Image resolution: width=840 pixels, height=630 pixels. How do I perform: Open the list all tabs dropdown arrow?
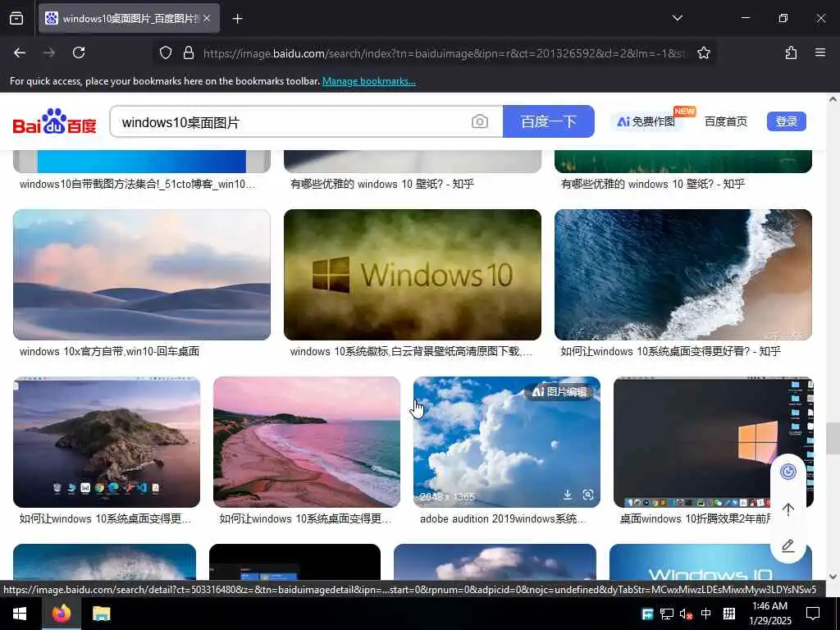pyautogui.click(x=677, y=18)
